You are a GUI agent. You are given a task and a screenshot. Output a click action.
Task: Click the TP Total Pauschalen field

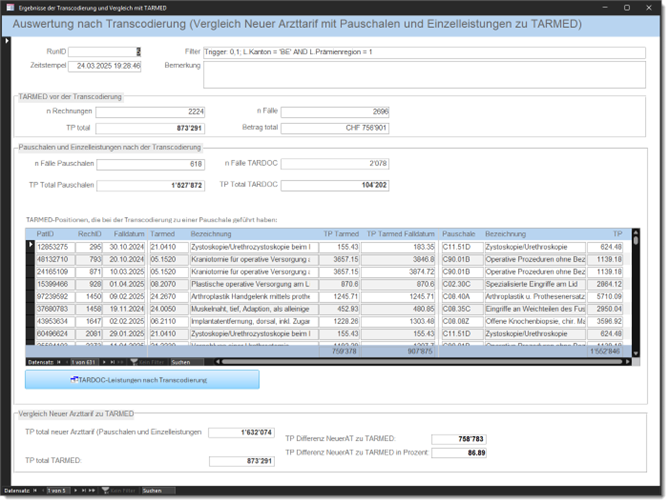[151, 186]
